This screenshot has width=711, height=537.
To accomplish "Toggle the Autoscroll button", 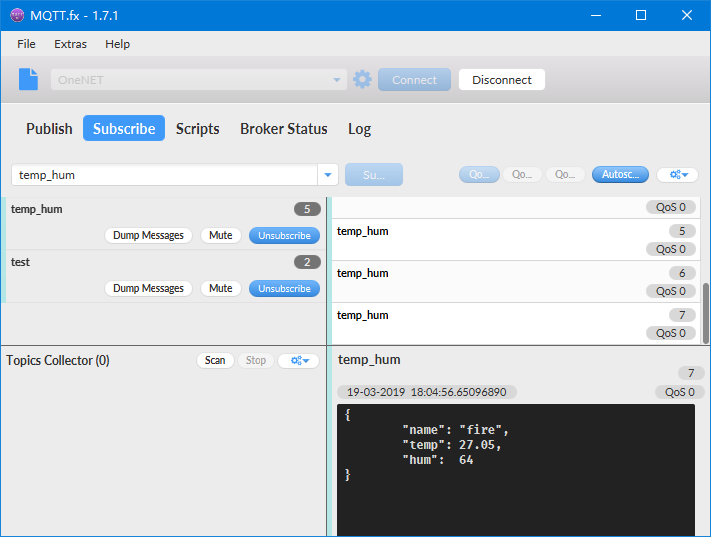I will pyautogui.click(x=620, y=175).
